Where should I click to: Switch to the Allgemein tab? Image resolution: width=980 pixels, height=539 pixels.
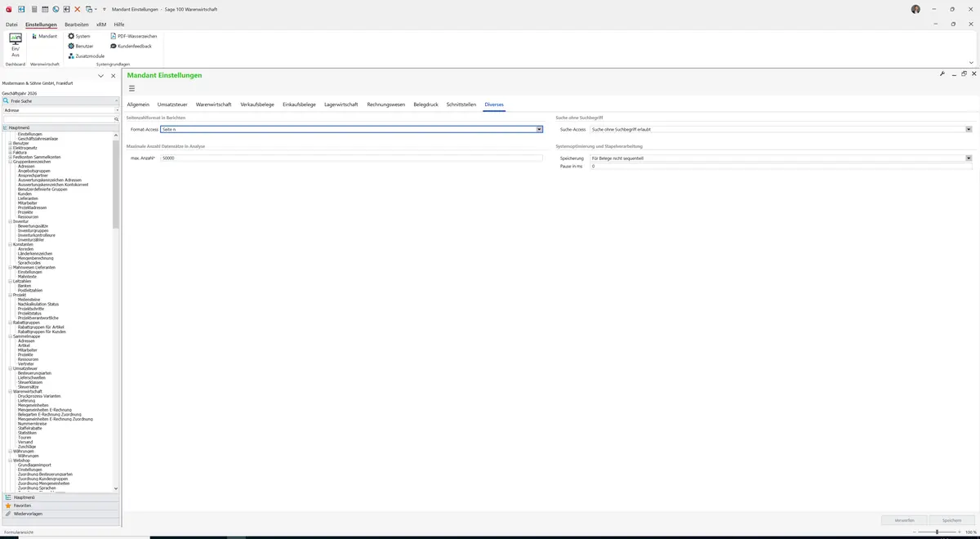coord(138,105)
